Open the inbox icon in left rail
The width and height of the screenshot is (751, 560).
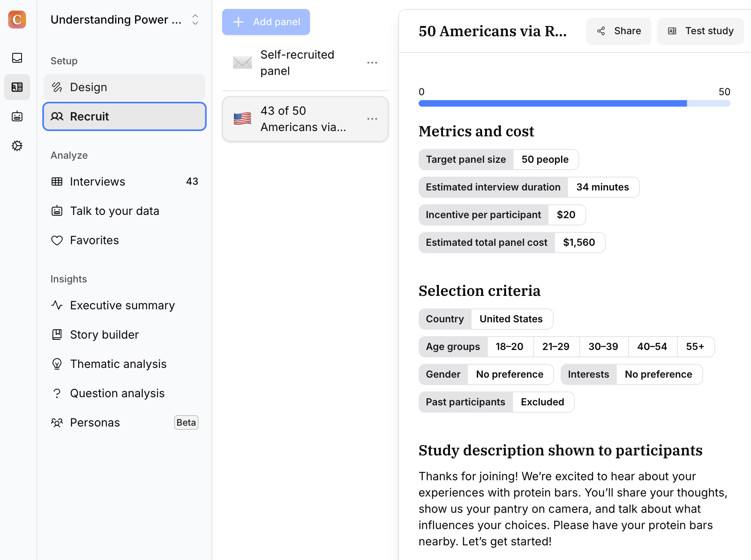tap(17, 58)
